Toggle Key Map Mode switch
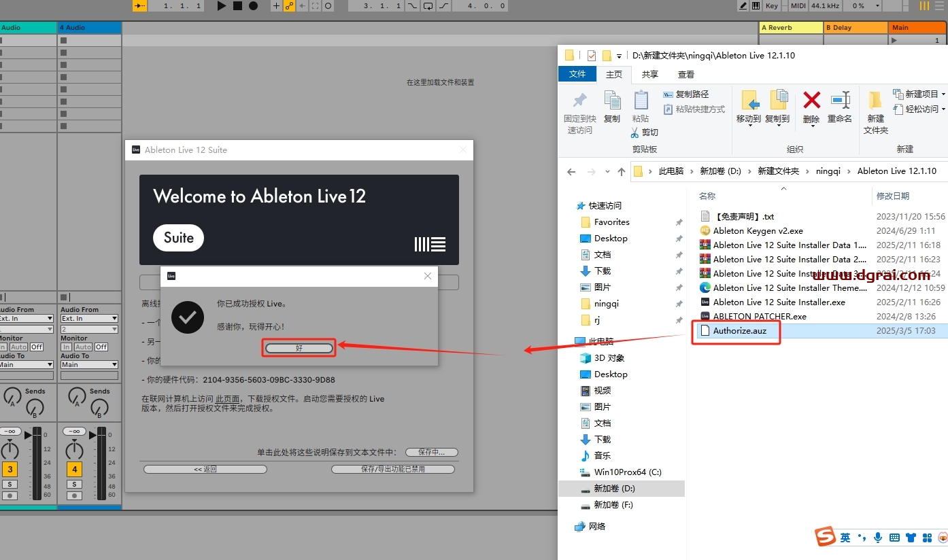The image size is (948, 560). pyautogui.click(x=772, y=5)
